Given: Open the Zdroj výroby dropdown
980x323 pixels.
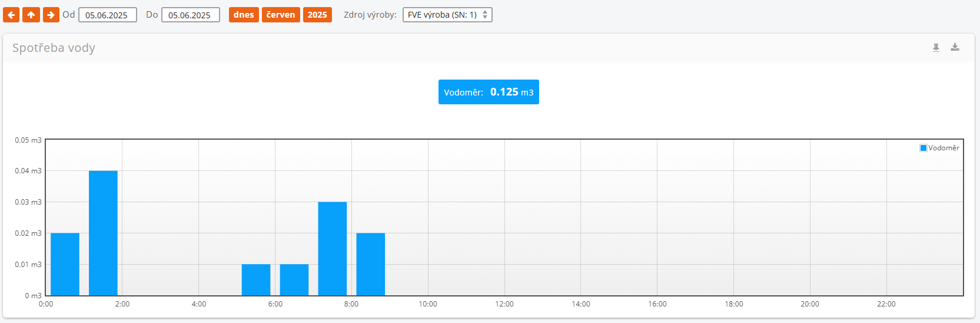Looking at the screenshot, I should coord(447,15).
